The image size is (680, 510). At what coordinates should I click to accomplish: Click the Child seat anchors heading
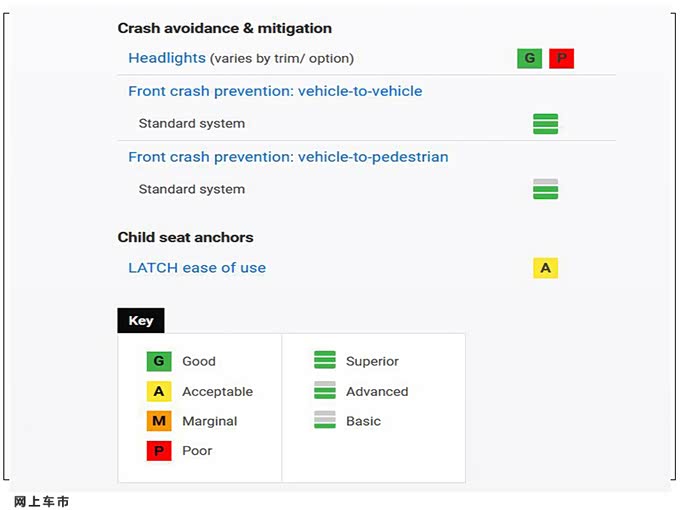[185, 237]
